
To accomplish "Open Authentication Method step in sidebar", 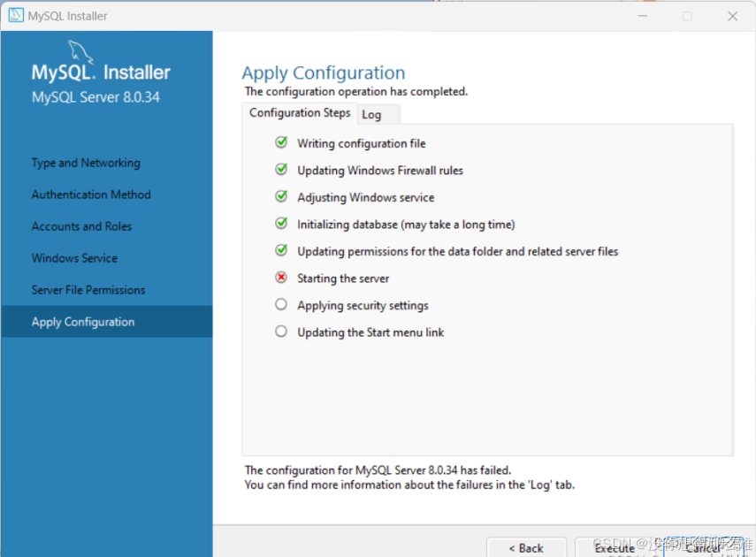I will pyautogui.click(x=91, y=195).
